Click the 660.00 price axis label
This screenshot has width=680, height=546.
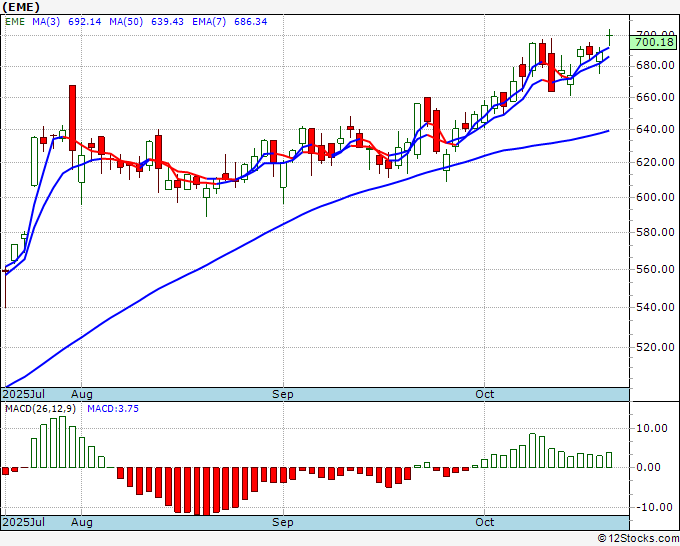655,97
